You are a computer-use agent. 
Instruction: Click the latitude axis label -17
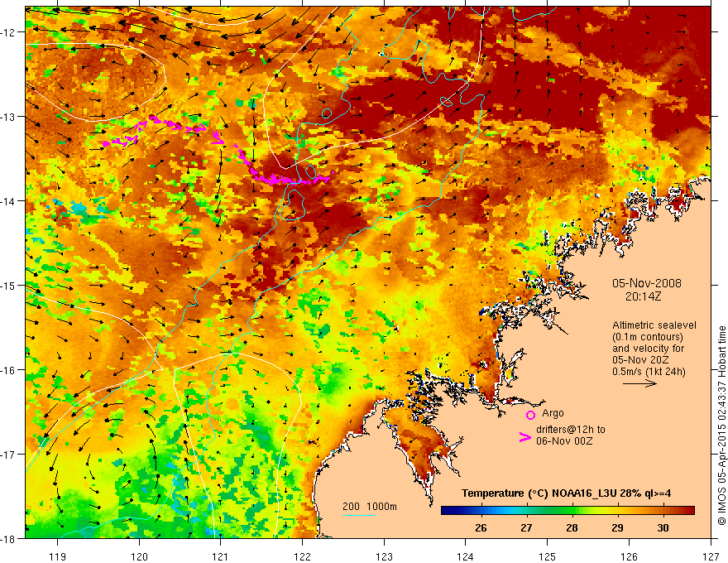coord(8,455)
